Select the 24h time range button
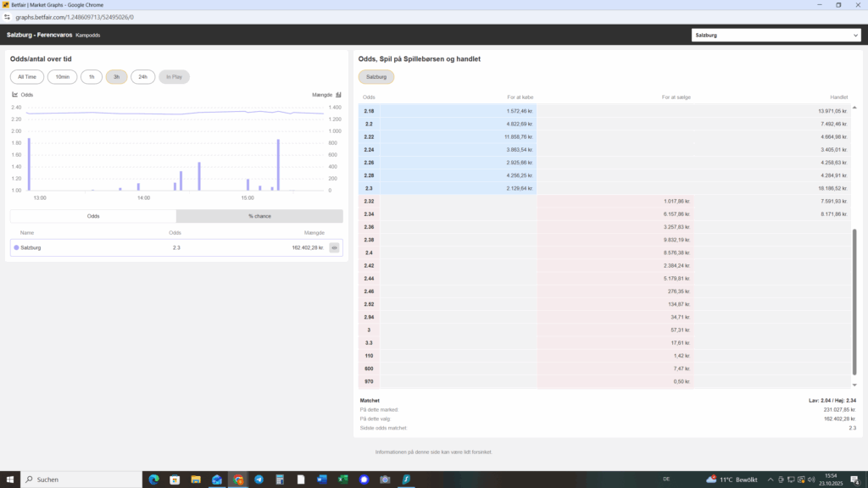 tap(142, 77)
